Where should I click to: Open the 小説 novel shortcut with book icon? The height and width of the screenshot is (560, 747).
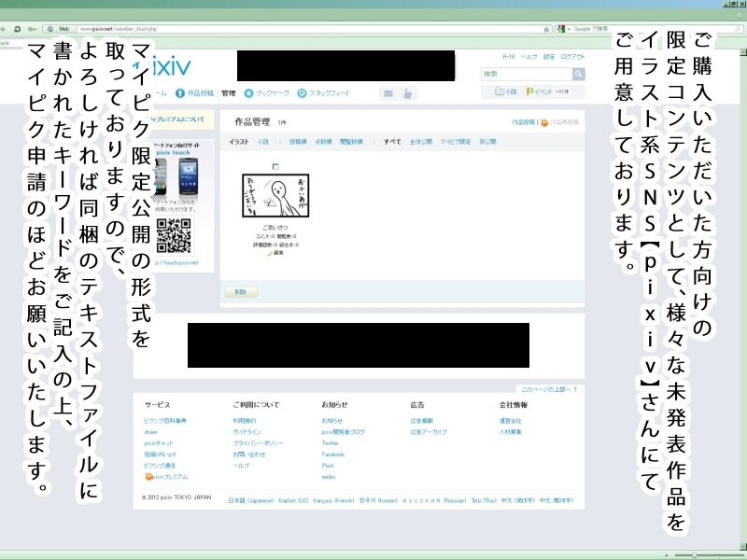pos(505,91)
